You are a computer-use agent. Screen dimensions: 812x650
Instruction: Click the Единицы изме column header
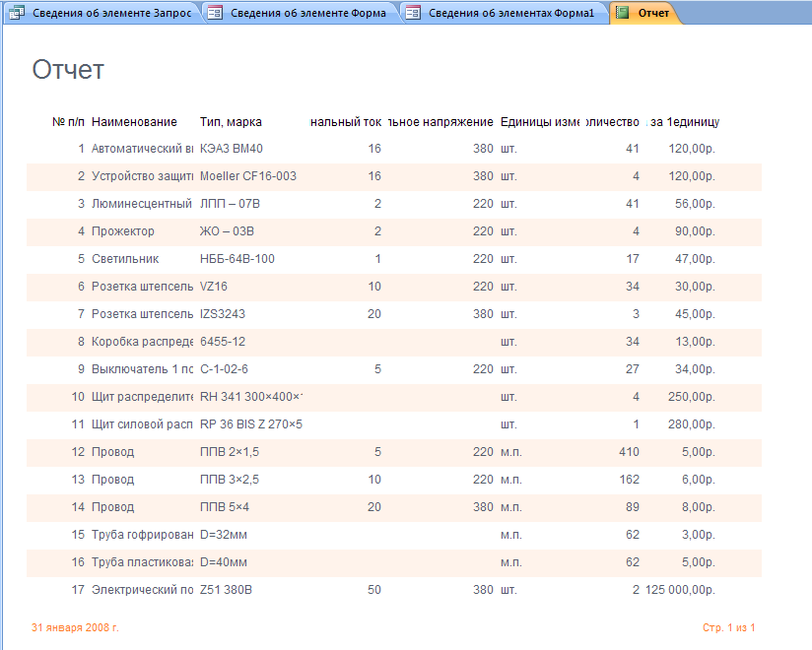(540, 122)
